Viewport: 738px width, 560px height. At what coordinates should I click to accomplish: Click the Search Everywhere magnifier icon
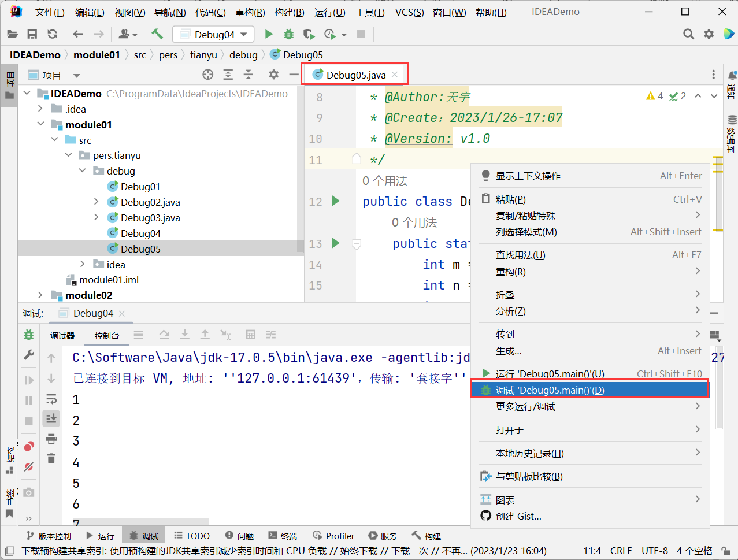pos(688,34)
